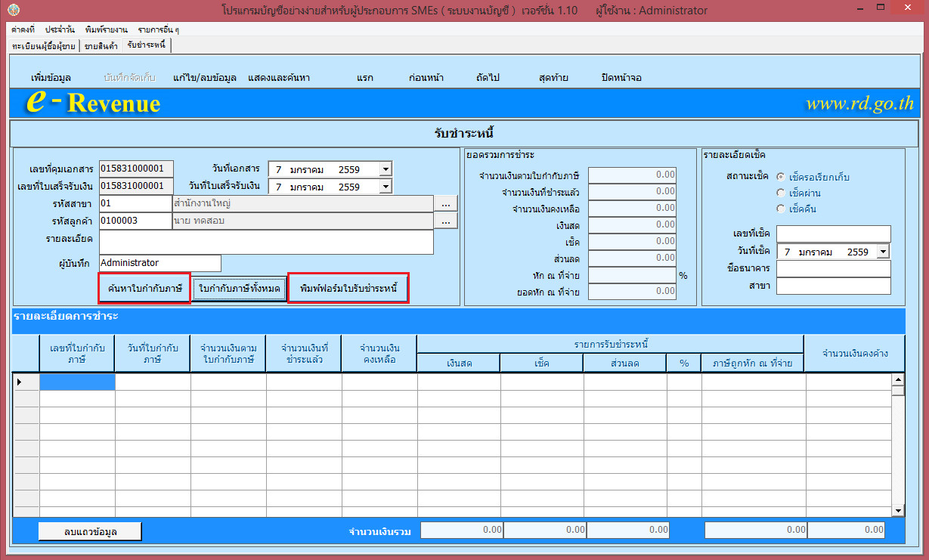929x560 pixels.
Task: Click the browse button for รหัสสาขา
Action: click(x=446, y=203)
